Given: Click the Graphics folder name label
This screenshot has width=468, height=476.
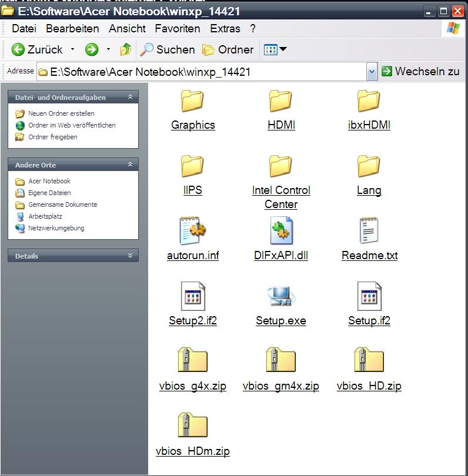Looking at the screenshot, I should pos(193,125).
